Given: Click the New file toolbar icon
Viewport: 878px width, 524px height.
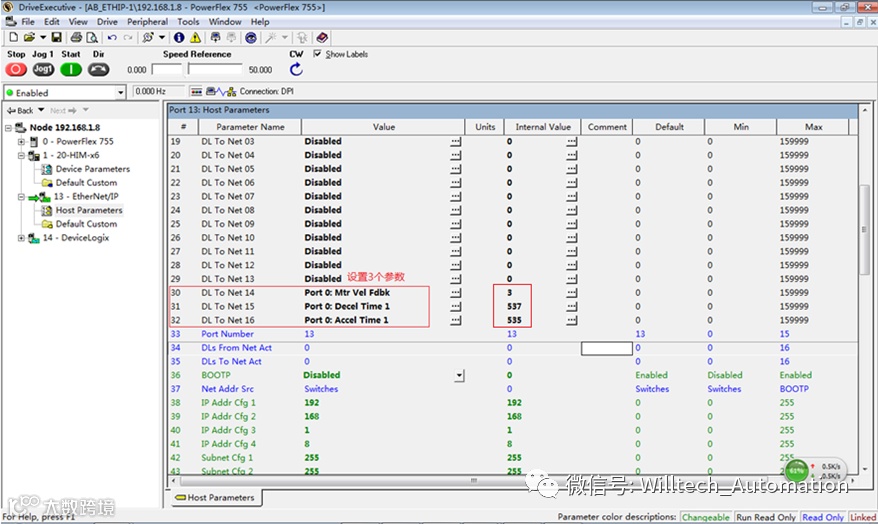Looking at the screenshot, I should pyautogui.click(x=13, y=38).
